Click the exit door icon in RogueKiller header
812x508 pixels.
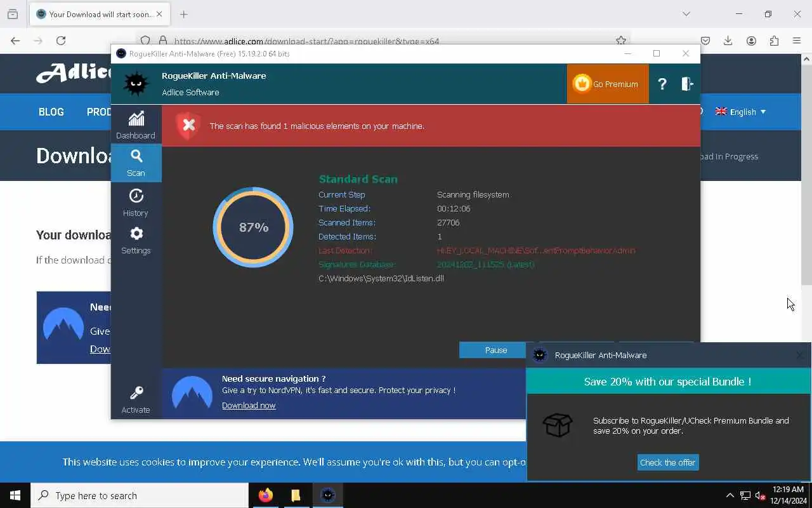click(x=687, y=84)
